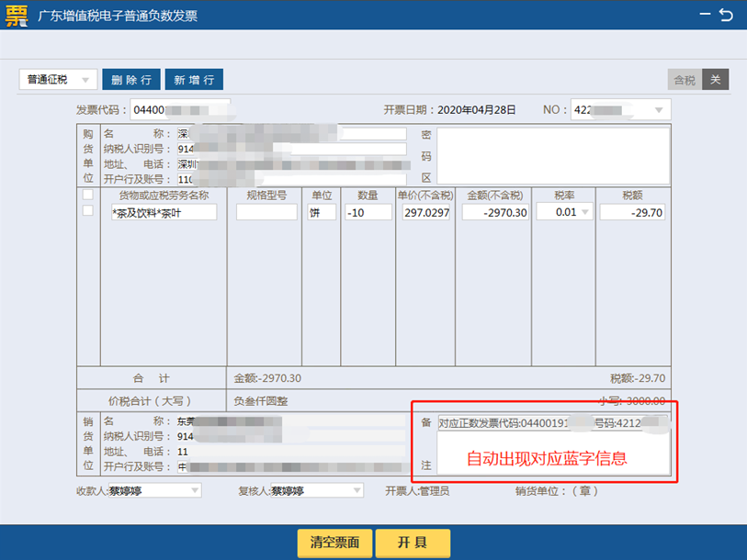Click the 负叁仟圆整 amount in words
747x560 pixels.
(261, 401)
